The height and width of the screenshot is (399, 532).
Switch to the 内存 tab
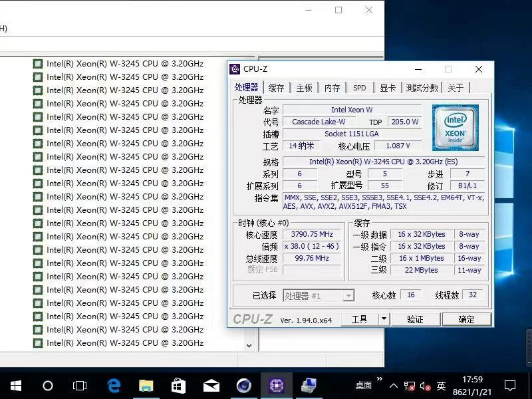[x=332, y=88]
